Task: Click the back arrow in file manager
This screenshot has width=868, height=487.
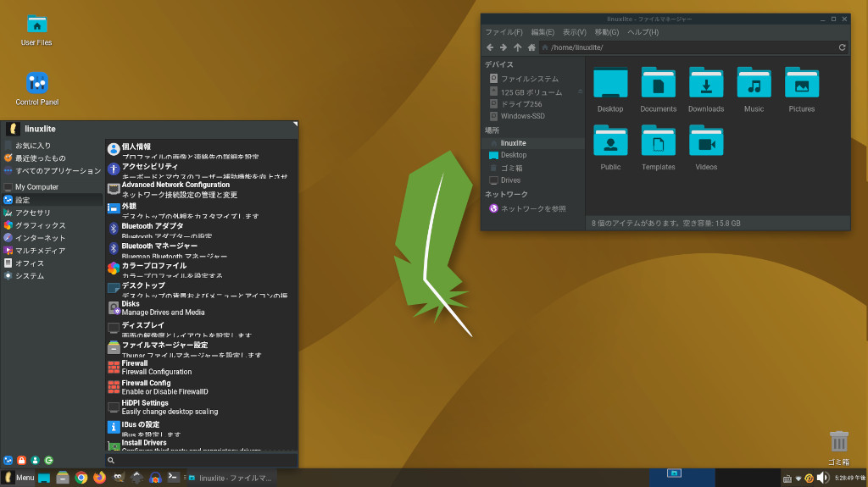Action: (490, 47)
